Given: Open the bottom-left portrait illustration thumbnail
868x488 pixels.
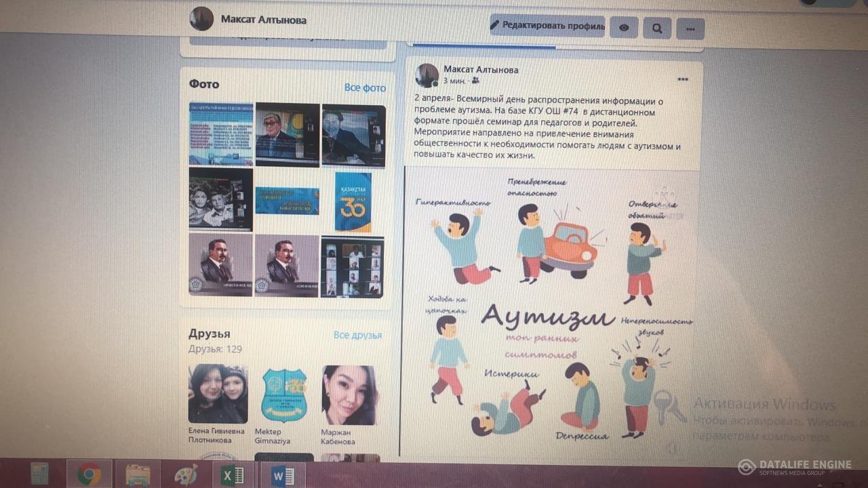Looking at the screenshot, I should click(220, 265).
